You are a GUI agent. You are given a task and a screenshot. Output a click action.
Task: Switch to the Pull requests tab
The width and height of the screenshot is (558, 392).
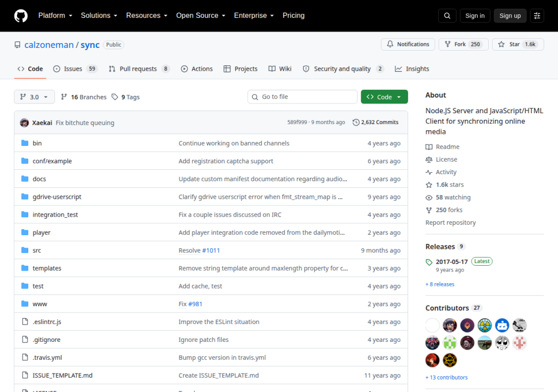(x=139, y=69)
